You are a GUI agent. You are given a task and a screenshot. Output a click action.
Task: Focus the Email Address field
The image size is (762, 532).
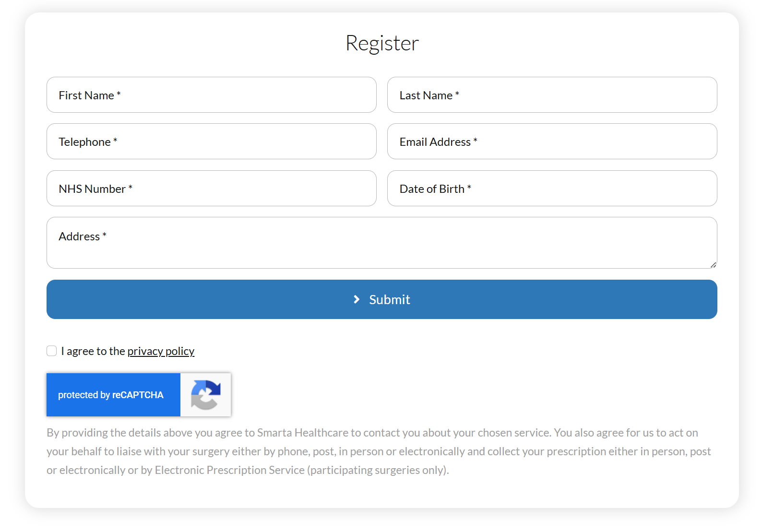click(x=552, y=142)
